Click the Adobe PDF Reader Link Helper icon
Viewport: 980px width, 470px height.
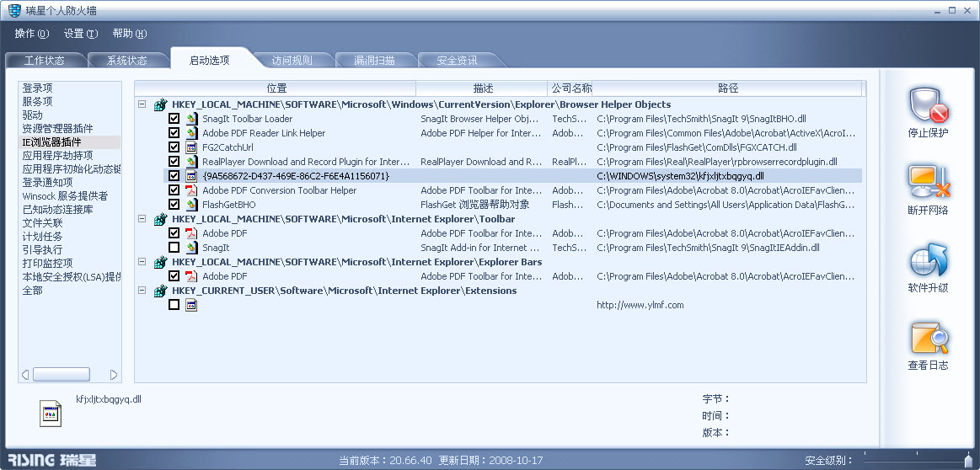point(191,133)
